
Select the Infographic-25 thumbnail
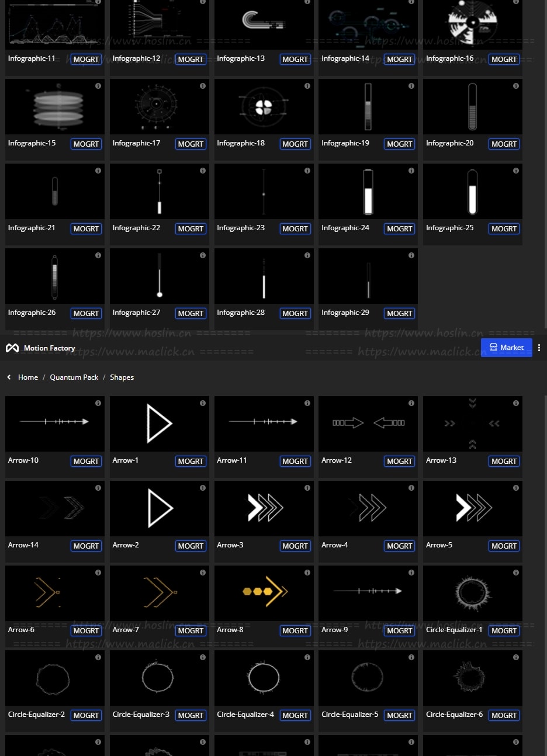tap(473, 191)
